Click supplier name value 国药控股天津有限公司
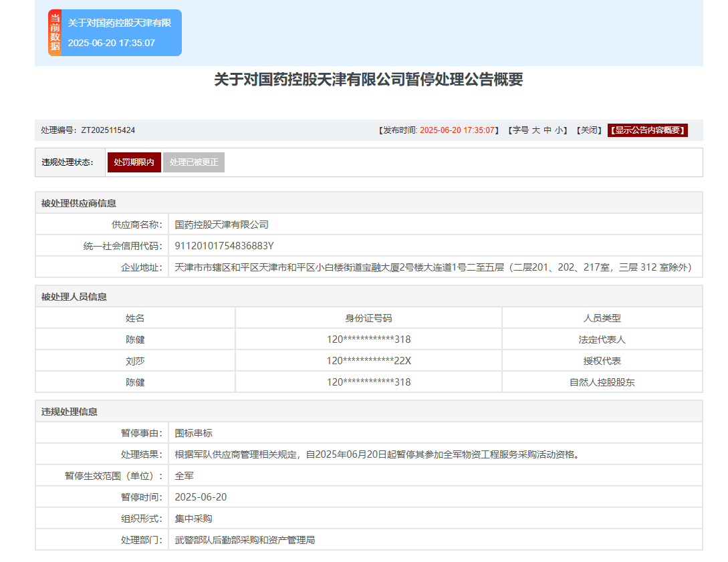Image resolution: width=728 pixels, height=562 pixels. coord(221,225)
